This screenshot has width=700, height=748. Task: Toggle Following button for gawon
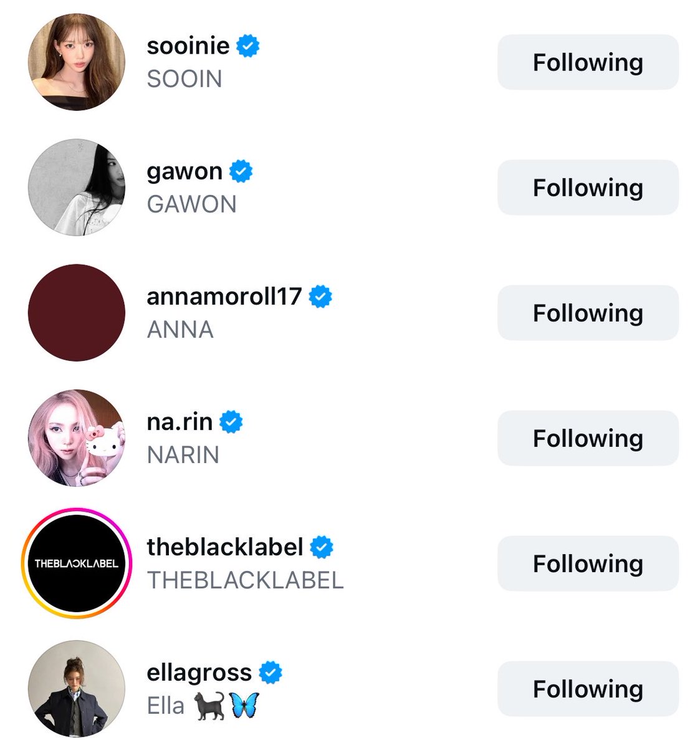(x=588, y=188)
